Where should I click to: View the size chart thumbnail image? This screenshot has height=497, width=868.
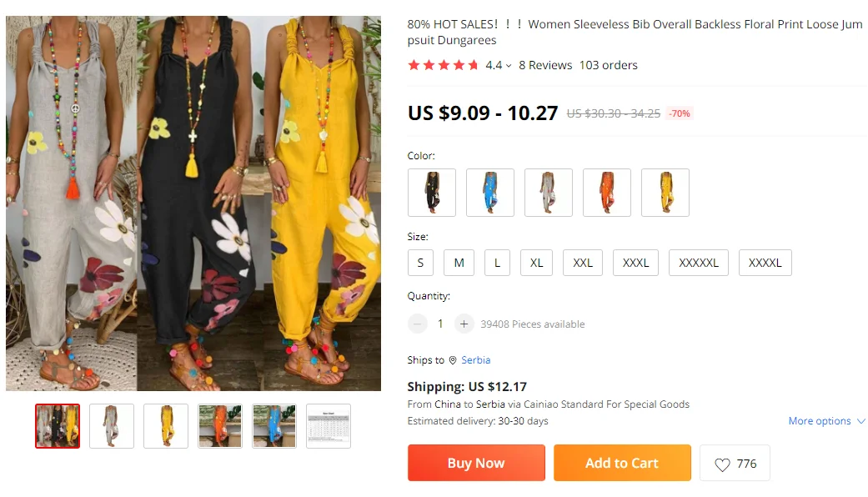click(329, 426)
